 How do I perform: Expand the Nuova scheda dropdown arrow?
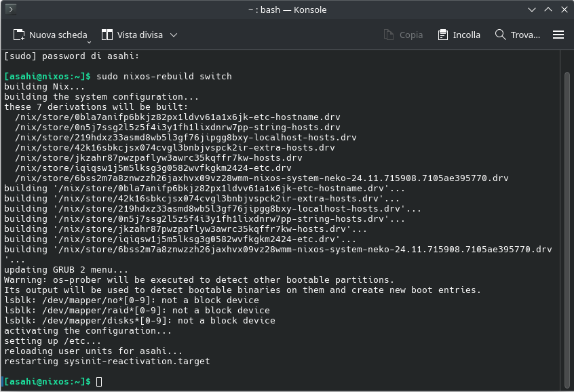point(89,41)
